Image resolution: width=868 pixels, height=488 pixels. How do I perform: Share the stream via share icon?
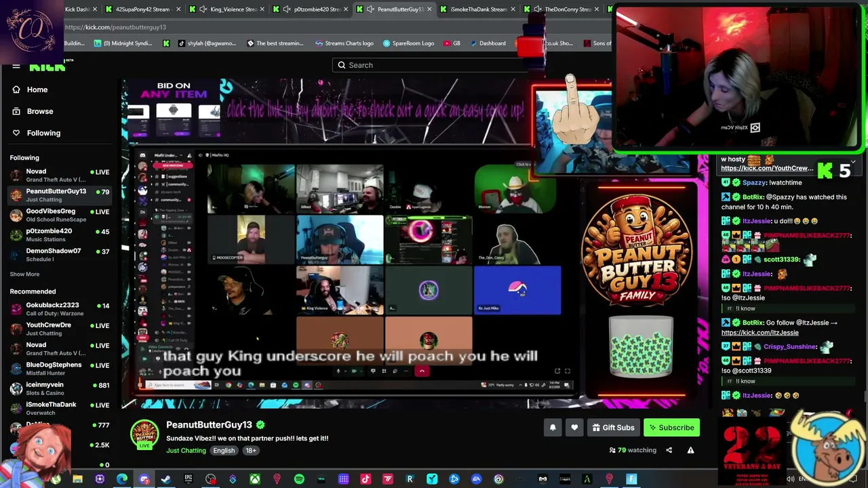669,450
